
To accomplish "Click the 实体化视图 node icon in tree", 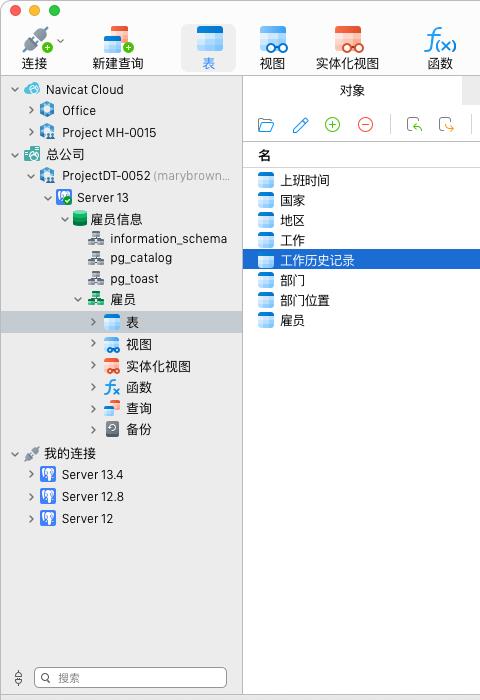I will (x=112, y=366).
